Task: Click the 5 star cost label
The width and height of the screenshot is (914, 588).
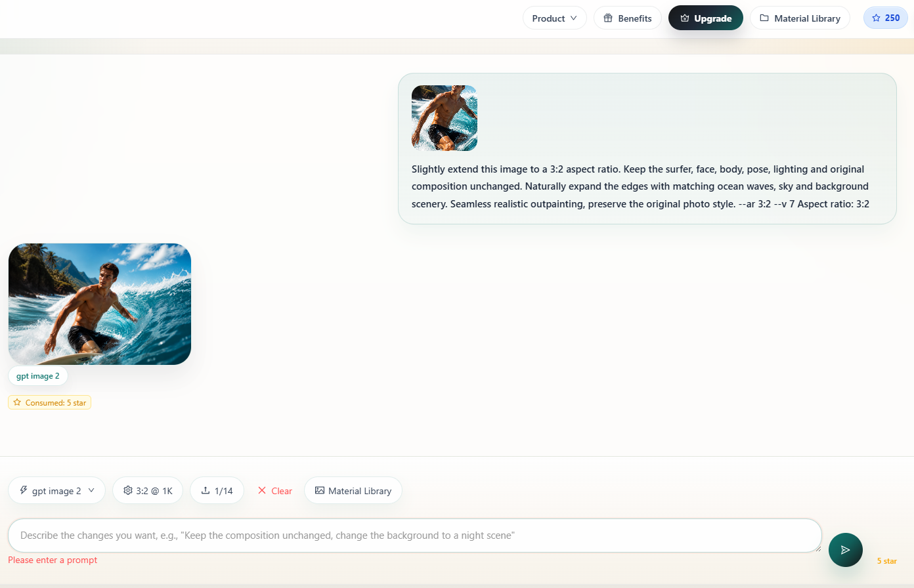Action: [x=886, y=561]
